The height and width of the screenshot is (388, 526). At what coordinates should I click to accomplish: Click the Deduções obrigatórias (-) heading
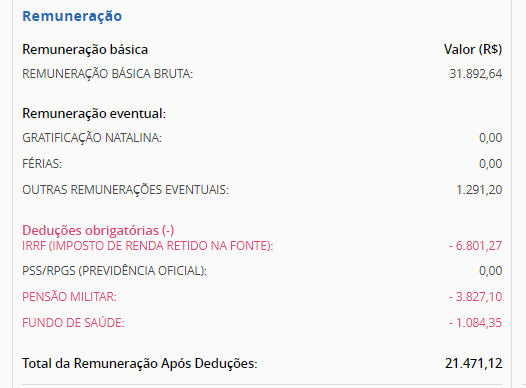point(98,230)
